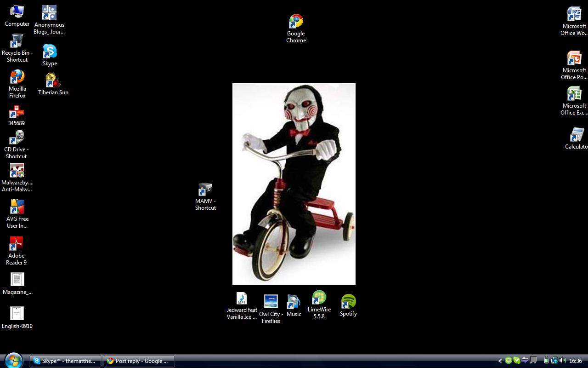Select the Jedward feat Vanilla Ice MP3 file
Image resolution: width=588 pixels, height=368 pixels.
click(x=242, y=306)
